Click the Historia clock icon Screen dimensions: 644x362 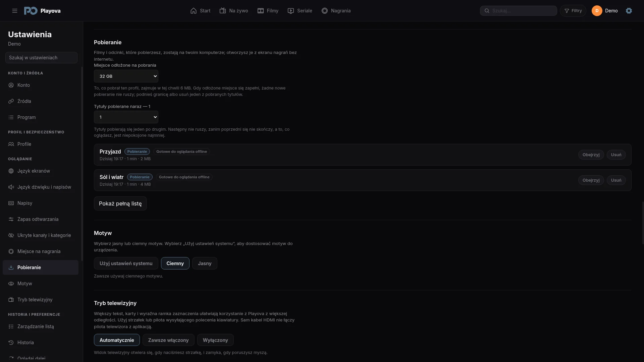click(x=11, y=343)
